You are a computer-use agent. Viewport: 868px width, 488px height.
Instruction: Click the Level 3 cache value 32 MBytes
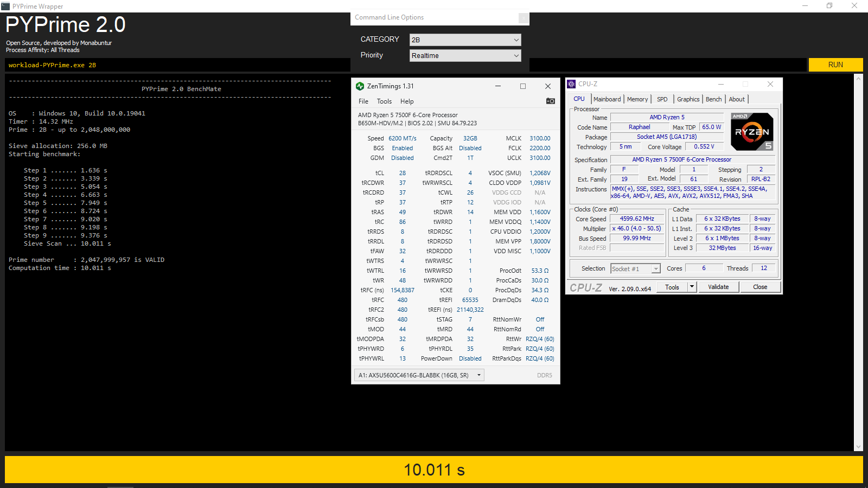(723, 248)
